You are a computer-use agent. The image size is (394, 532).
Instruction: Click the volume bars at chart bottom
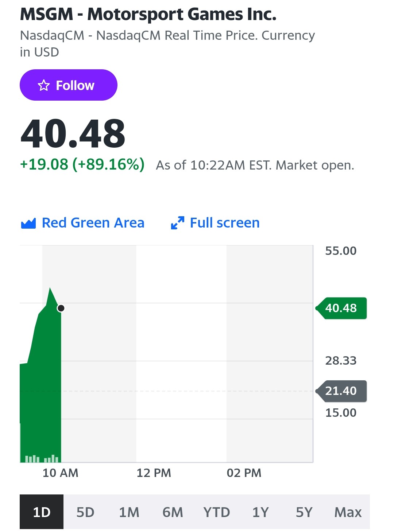tap(41, 458)
